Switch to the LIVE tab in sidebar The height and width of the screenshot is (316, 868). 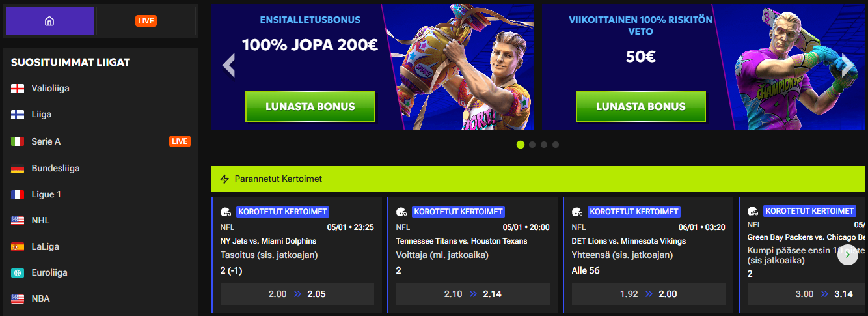146,21
